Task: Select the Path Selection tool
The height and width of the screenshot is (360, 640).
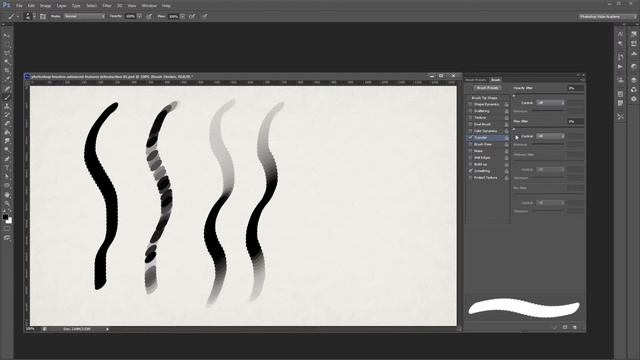Action: [x=7, y=176]
